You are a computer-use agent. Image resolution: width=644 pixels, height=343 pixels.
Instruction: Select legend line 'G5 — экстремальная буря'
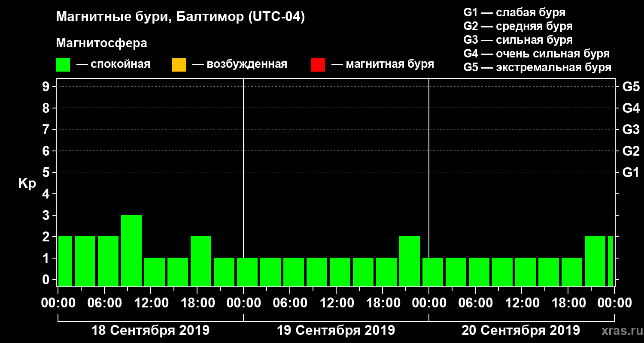(537, 68)
